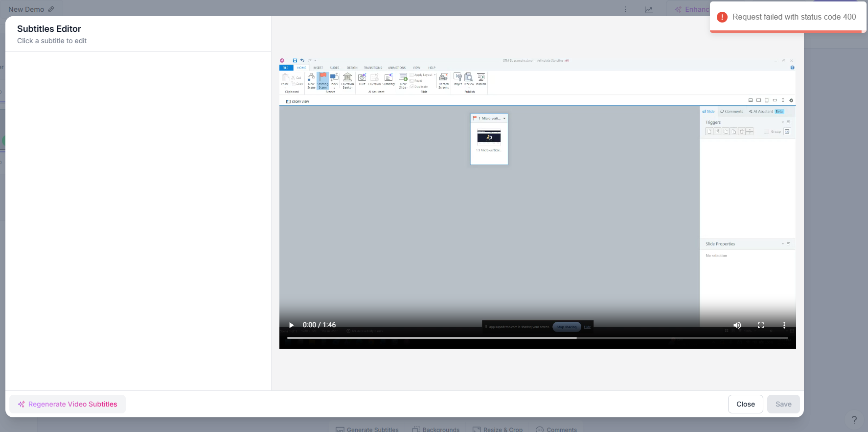
Task: Click the sparkle icon beside Regenerate Video Subtitles
Action: click(22, 404)
